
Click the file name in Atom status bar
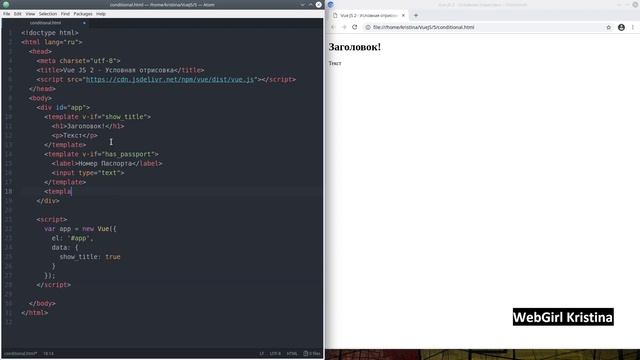(x=20, y=353)
